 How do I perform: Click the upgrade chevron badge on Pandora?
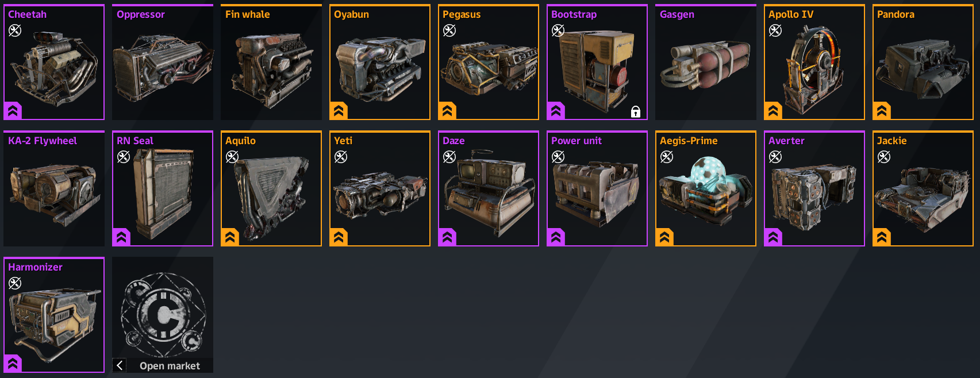click(x=882, y=111)
